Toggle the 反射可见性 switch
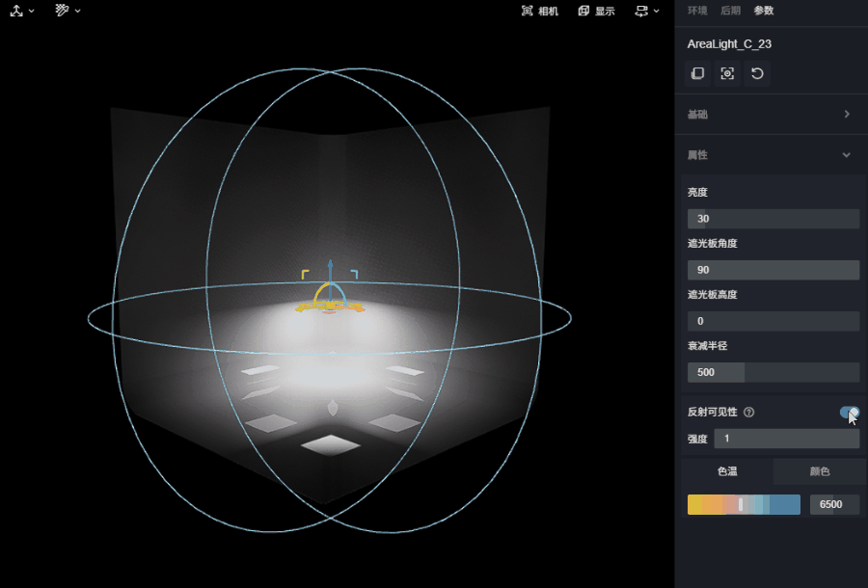868x588 pixels. coord(849,413)
